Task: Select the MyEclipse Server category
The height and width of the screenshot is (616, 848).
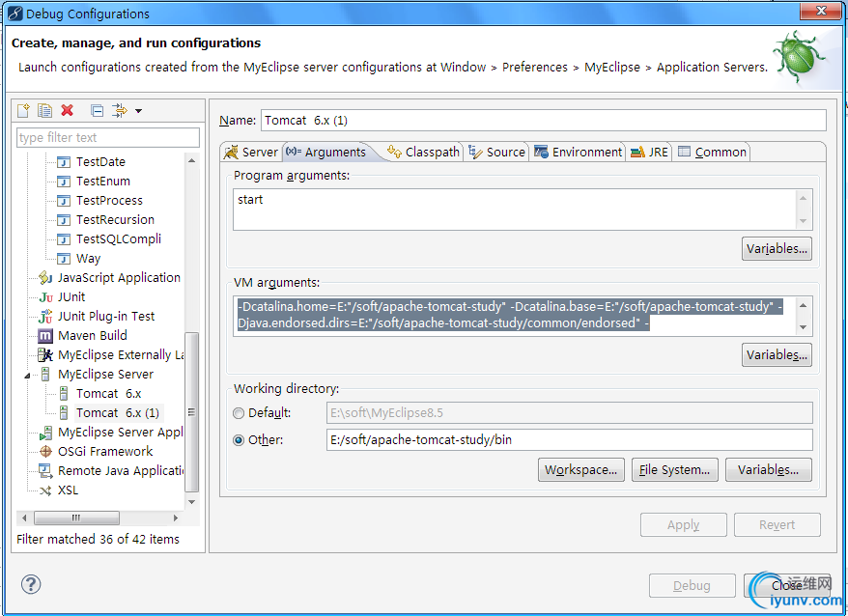Action: (105, 375)
